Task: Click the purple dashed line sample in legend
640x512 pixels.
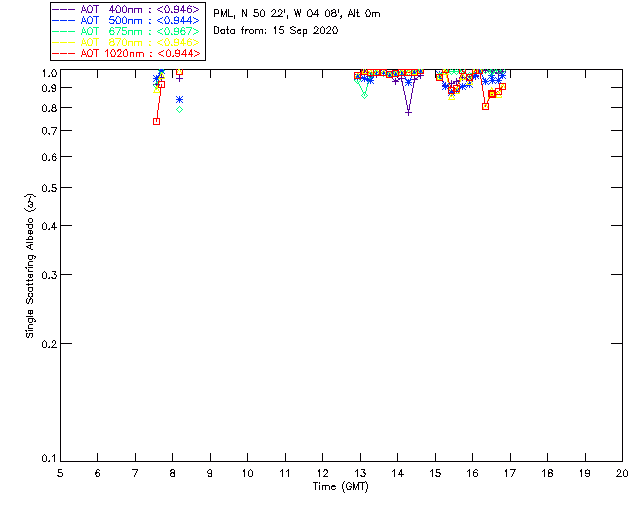Action: tap(64, 9)
